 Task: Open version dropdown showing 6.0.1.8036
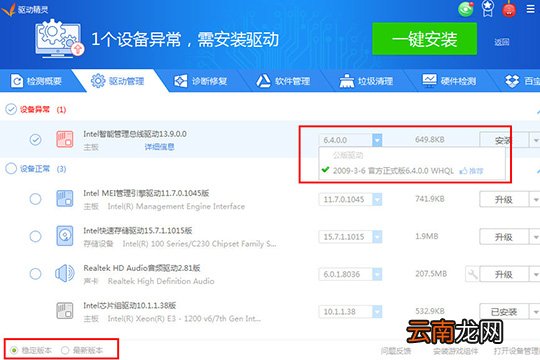377,274
